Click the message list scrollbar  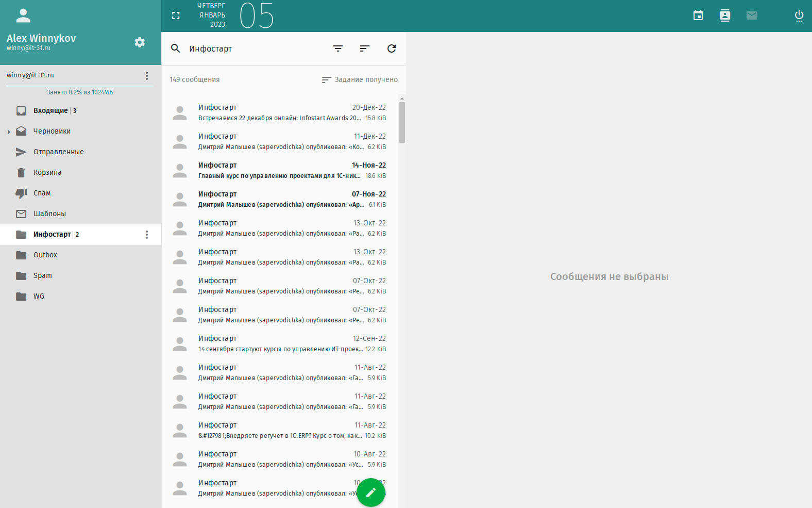coord(402,122)
